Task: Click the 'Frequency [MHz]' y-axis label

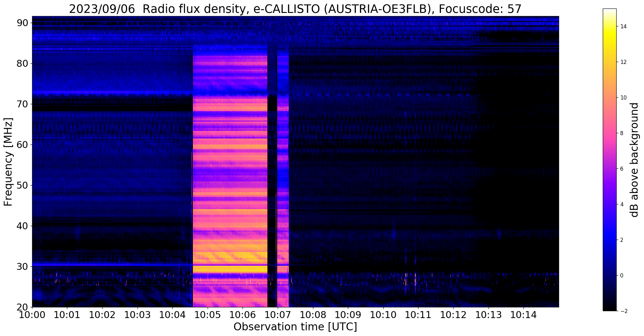Action: [8, 162]
